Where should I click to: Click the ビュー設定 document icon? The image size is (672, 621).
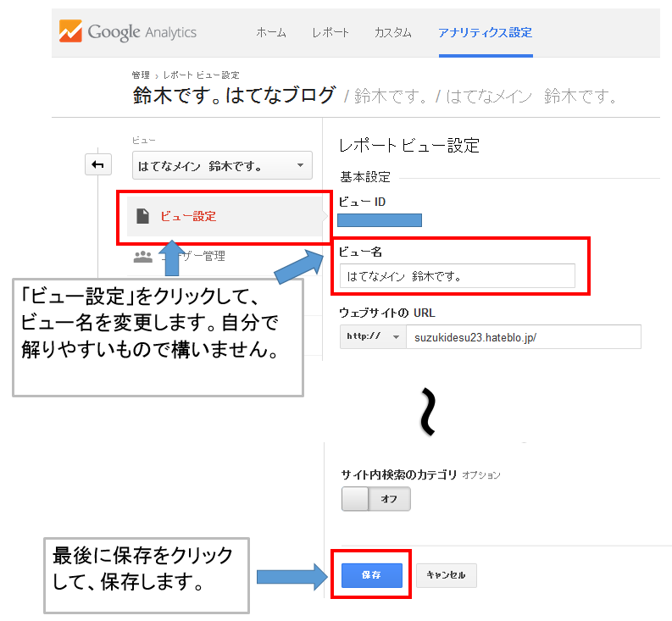(142, 216)
